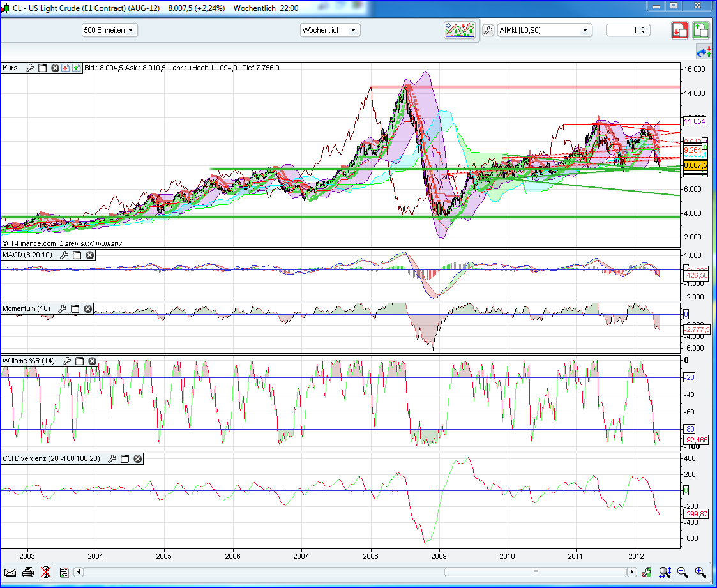
Task: Click the red sell order icon
Action: (679, 30)
